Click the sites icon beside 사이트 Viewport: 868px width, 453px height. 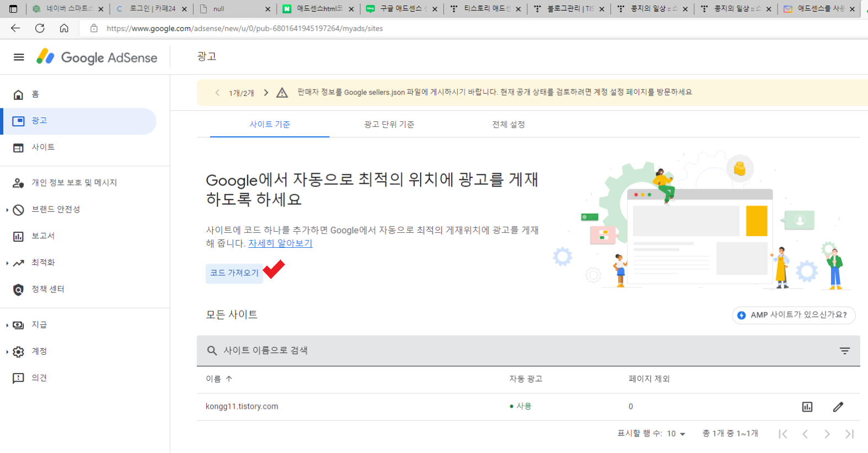tap(18, 148)
